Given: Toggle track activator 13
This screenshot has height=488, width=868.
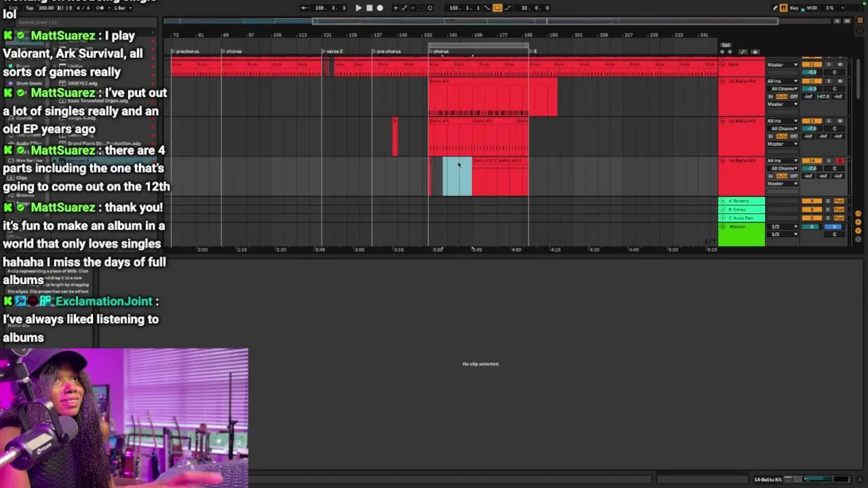Looking at the screenshot, I should click(812, 121).
